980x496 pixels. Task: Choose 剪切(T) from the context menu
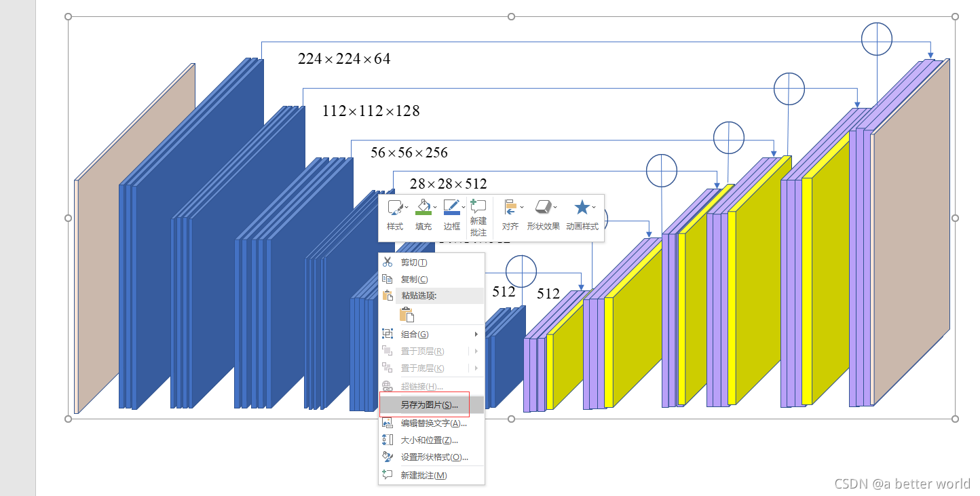[431, 263]
